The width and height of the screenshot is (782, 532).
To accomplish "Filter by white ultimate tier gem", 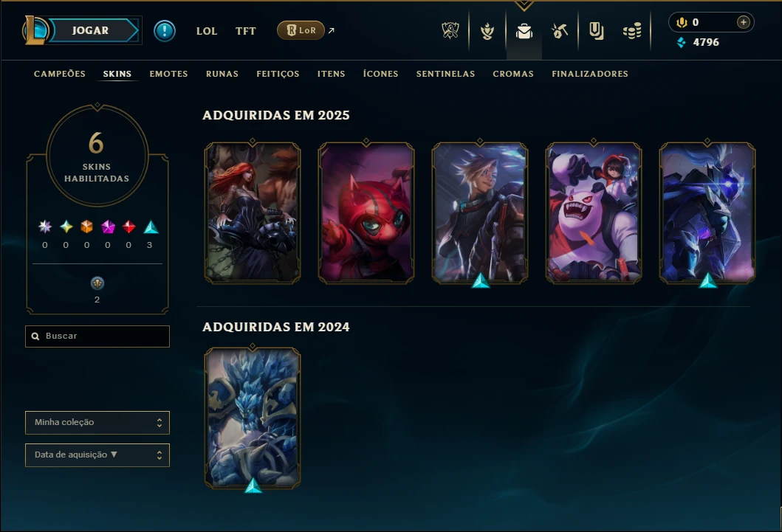I will pyautogui.click(x=45, y=227).
